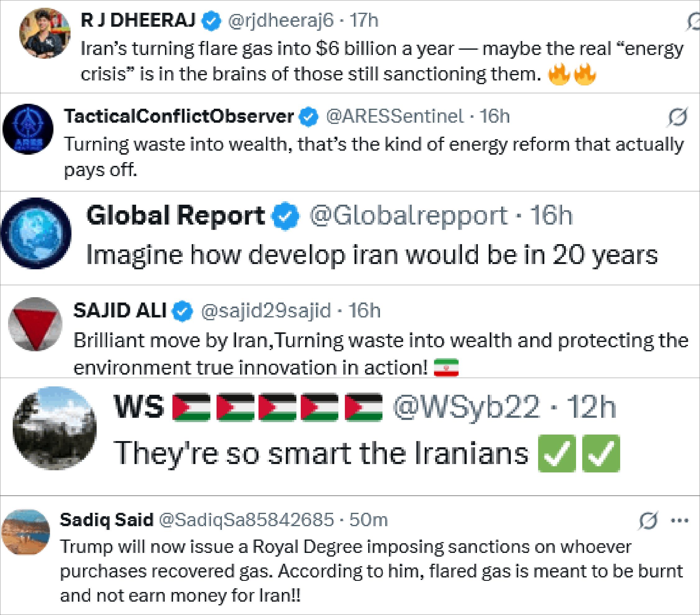
Task: Click Sadiq Said's profile photo
Action: tap(26, 532)
